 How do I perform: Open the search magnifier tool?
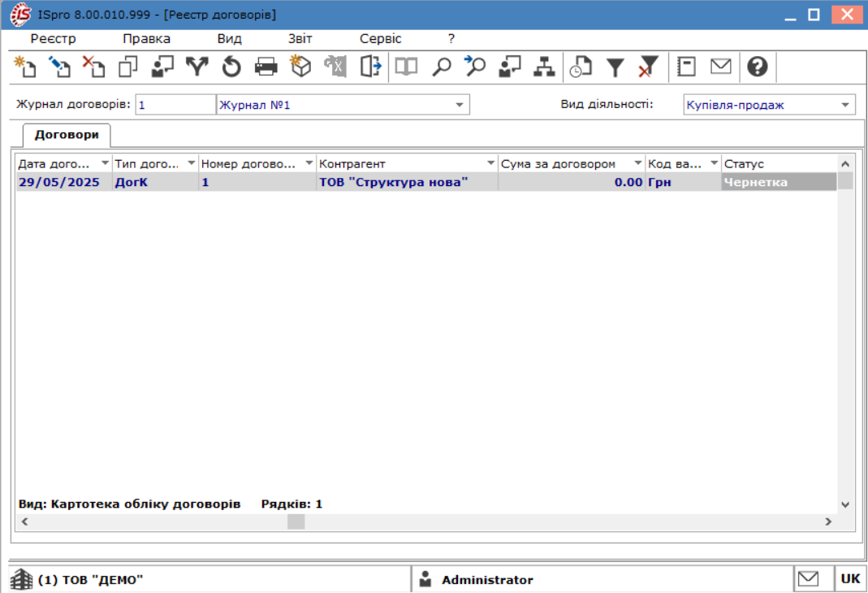tap(441, 67)
